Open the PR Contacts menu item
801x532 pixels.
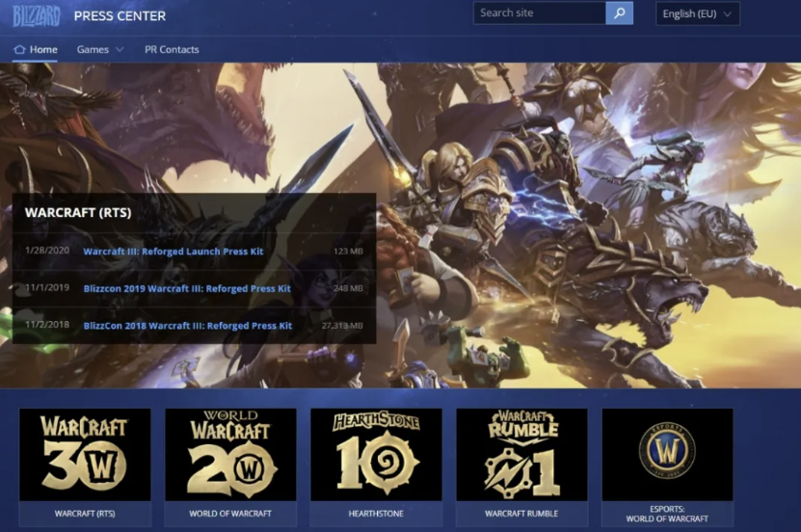[172, 49]
